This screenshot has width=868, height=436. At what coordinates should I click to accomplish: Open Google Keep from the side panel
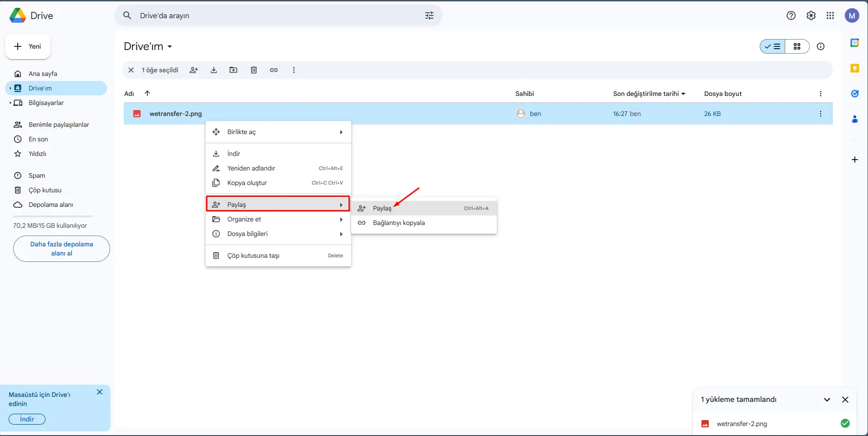[855, 68]
